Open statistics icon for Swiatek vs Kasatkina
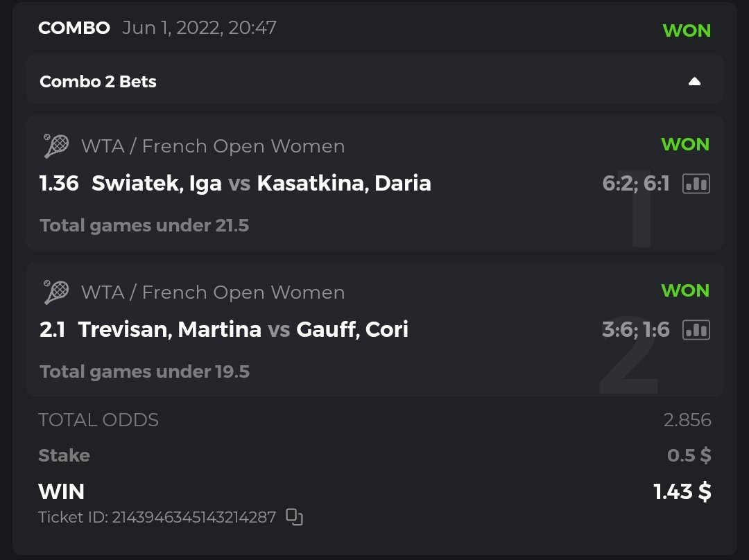Screen dimensions: 749x560 (696, 184)
